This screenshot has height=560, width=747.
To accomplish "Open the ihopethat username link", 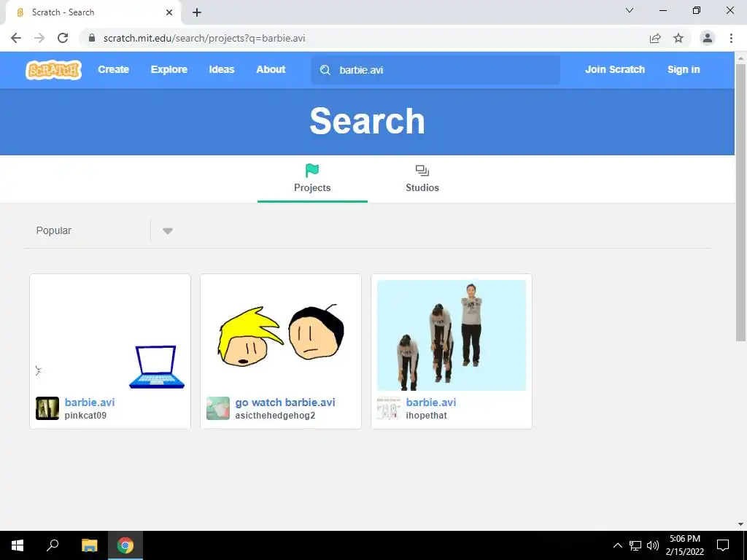I will click(x=426, y=415).
